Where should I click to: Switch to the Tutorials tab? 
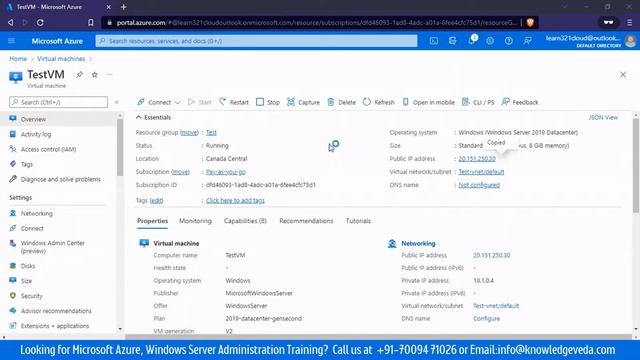point(358,221)
